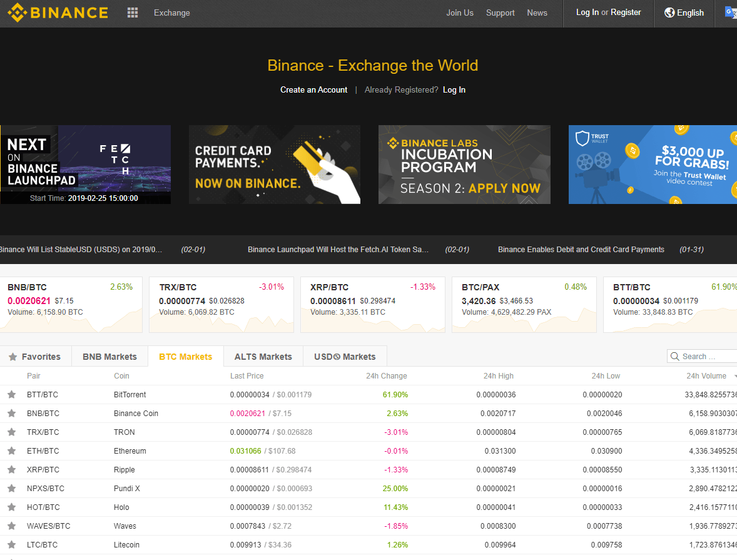
Task: Click the Holo coin name
Action: [121, 507]
